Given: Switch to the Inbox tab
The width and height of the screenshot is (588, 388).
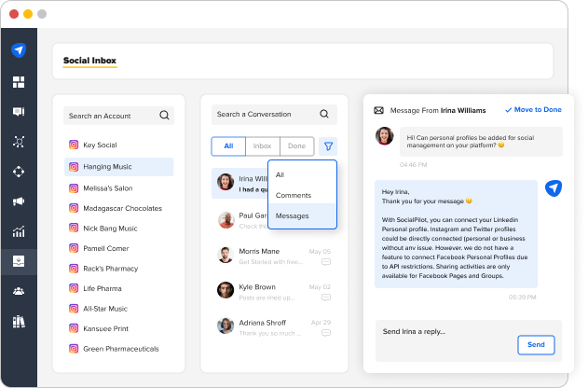Looking at the screenshot, I should tap(262, 146).
